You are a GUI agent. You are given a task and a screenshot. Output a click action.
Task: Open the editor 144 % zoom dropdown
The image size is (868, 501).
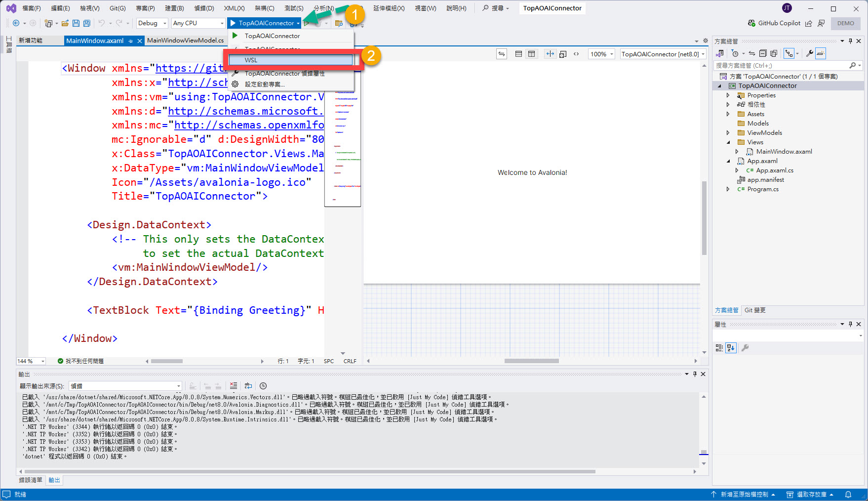(x=31, y=361)
